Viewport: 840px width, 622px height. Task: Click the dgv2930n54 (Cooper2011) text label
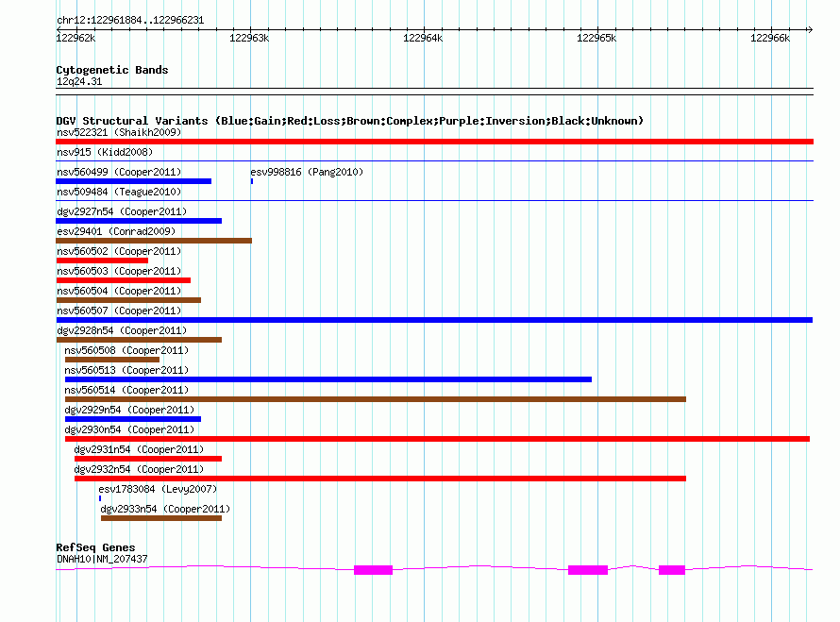[129, 429]
